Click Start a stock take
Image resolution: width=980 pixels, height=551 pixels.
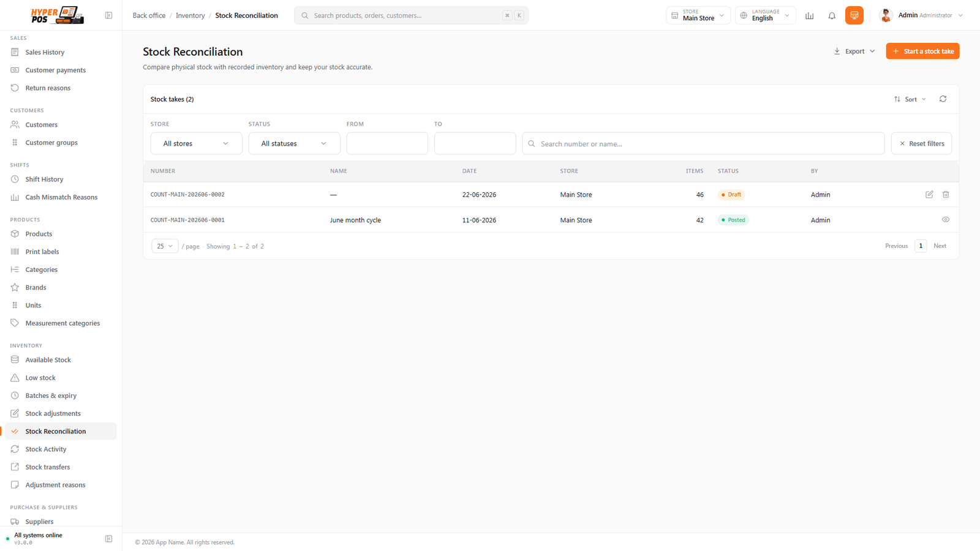click(x=922, y=51)
